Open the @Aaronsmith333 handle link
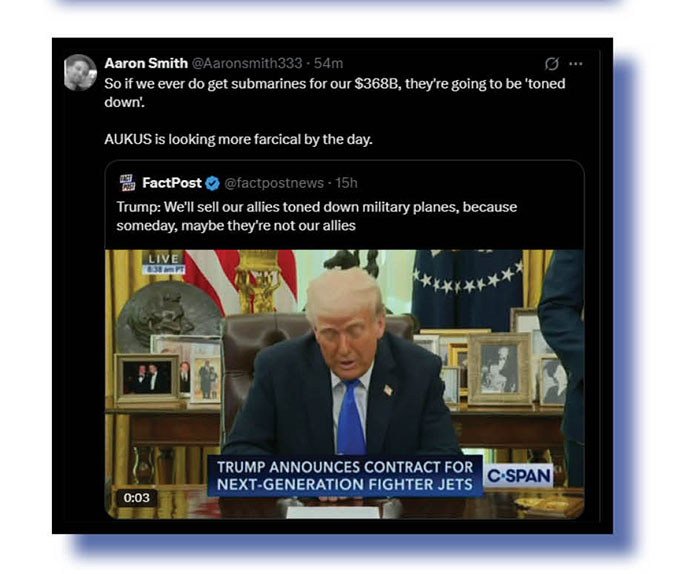 (247, 63)
